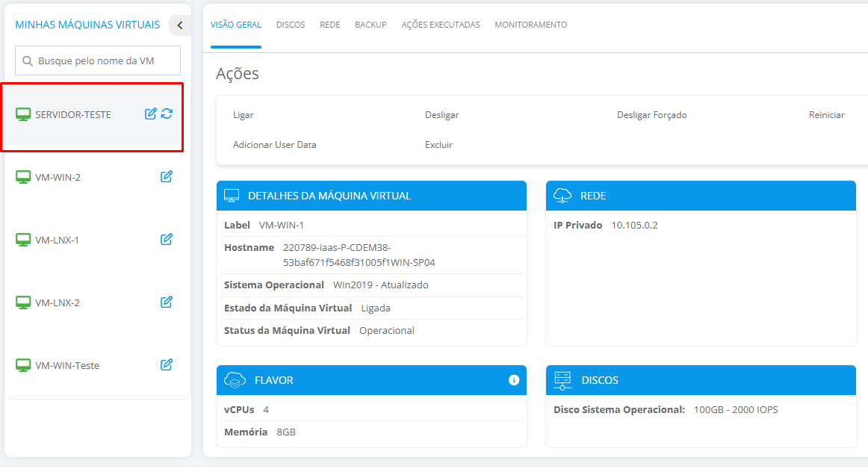Click the Discos server icon
The image size is (868, 475).
point(562,380)
